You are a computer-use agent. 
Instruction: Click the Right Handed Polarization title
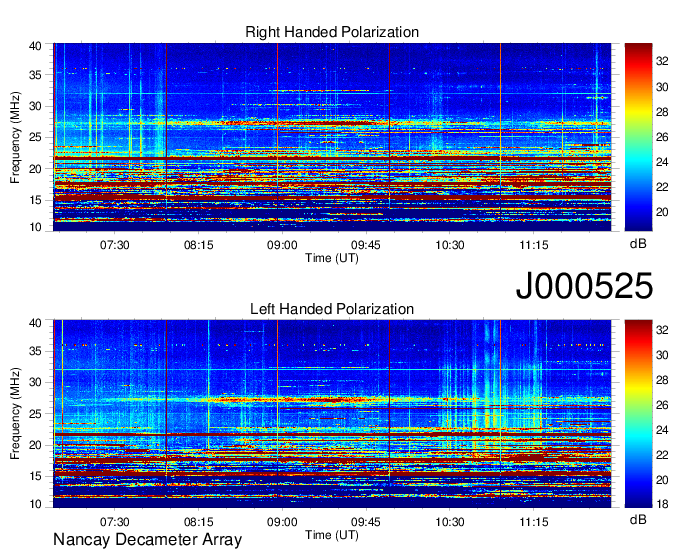point(332,32)
